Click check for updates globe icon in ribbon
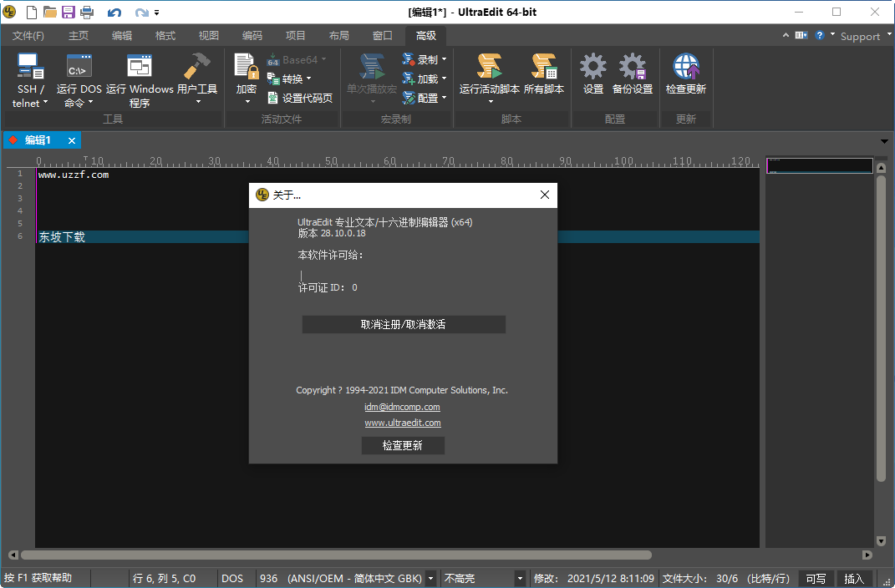 pyautogui.click(x=685, y=74)
